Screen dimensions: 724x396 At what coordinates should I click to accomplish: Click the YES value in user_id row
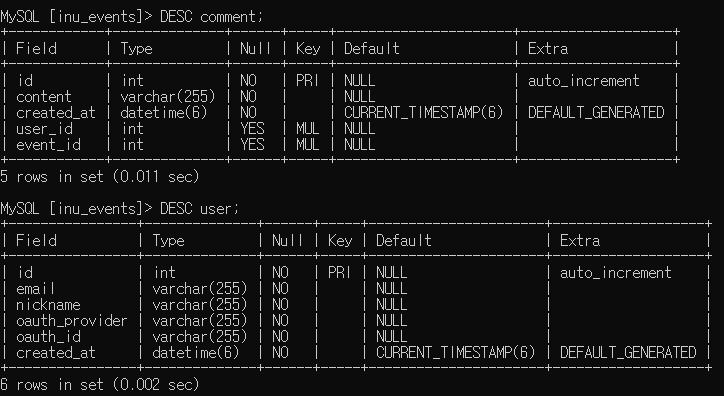pyautogui.click(x=252, y=129)
